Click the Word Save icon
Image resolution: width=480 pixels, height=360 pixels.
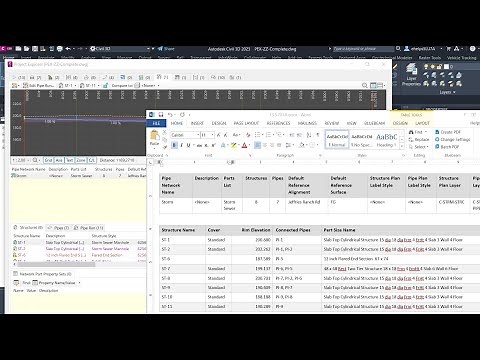(x=161, y=115)
